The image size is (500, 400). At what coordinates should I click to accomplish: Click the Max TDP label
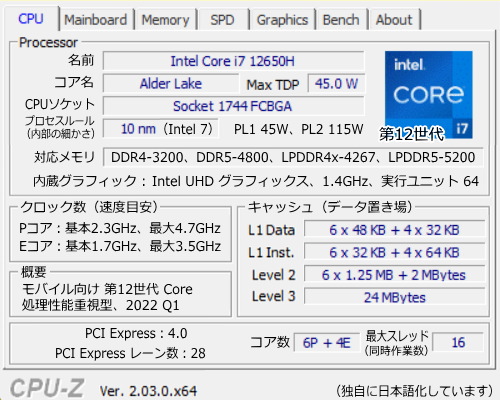273,85
